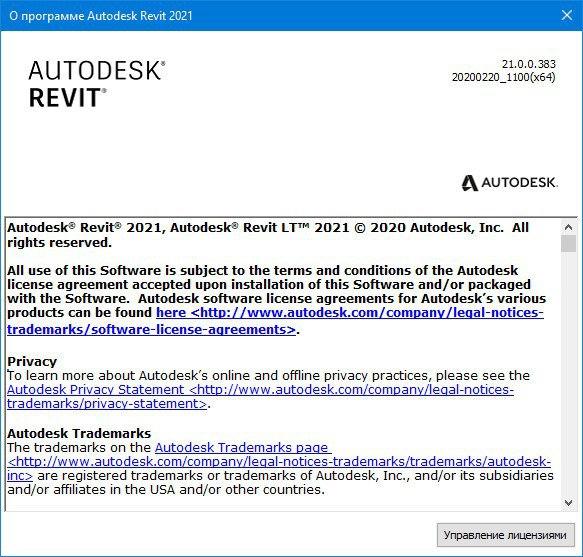
Task: Click the scrollbar up arrow
Action: [x=568, y=227]
